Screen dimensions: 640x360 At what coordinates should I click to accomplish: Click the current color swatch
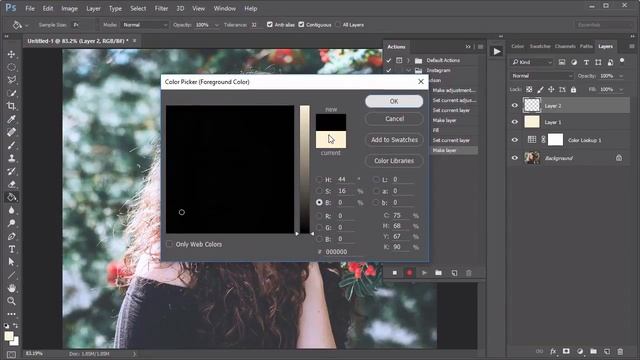[x=331, y=139]
